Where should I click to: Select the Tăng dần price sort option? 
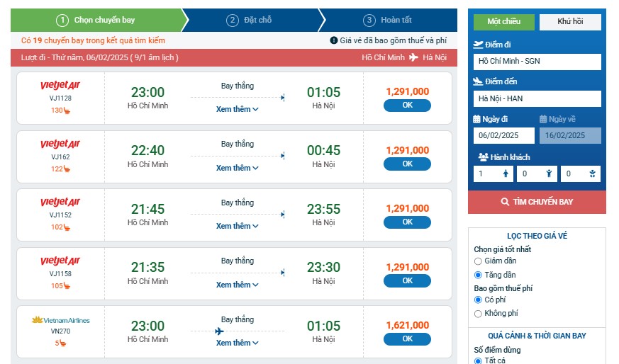tap(478, 275)
